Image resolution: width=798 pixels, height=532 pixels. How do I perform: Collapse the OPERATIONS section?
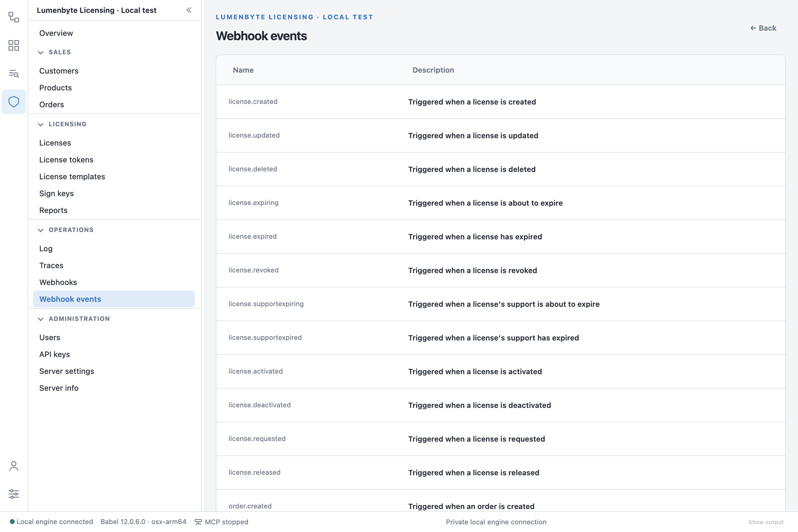coord(40,230)
